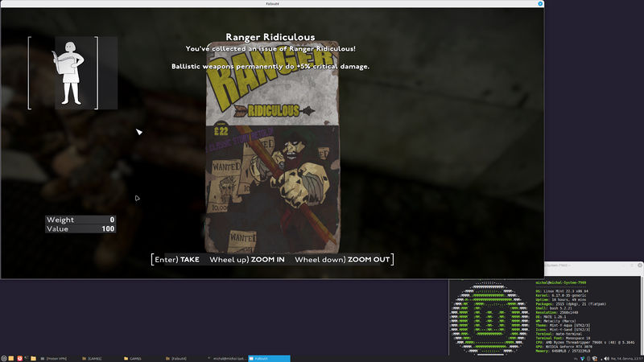Click the '+5% critical damage' description line

coord(270,66)
